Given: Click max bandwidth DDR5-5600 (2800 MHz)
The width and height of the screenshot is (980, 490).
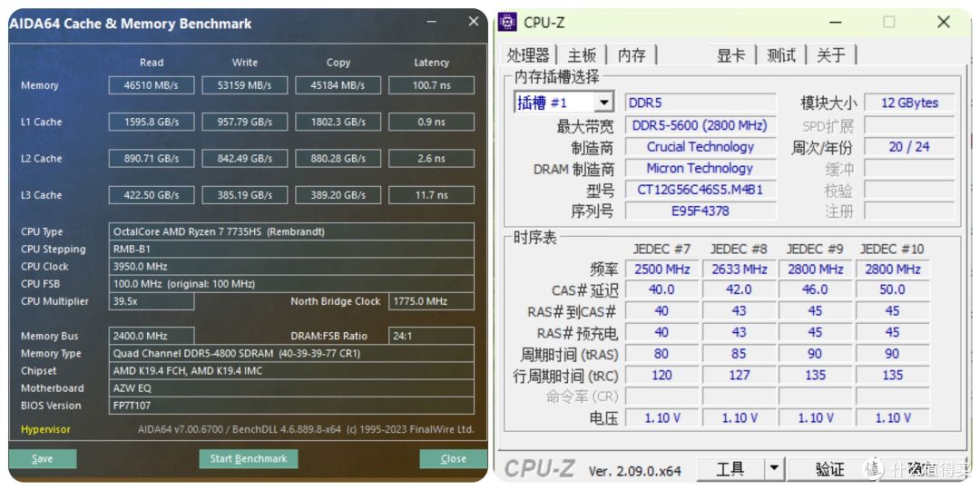Looking at the screenshot, I should pos(701,125).
